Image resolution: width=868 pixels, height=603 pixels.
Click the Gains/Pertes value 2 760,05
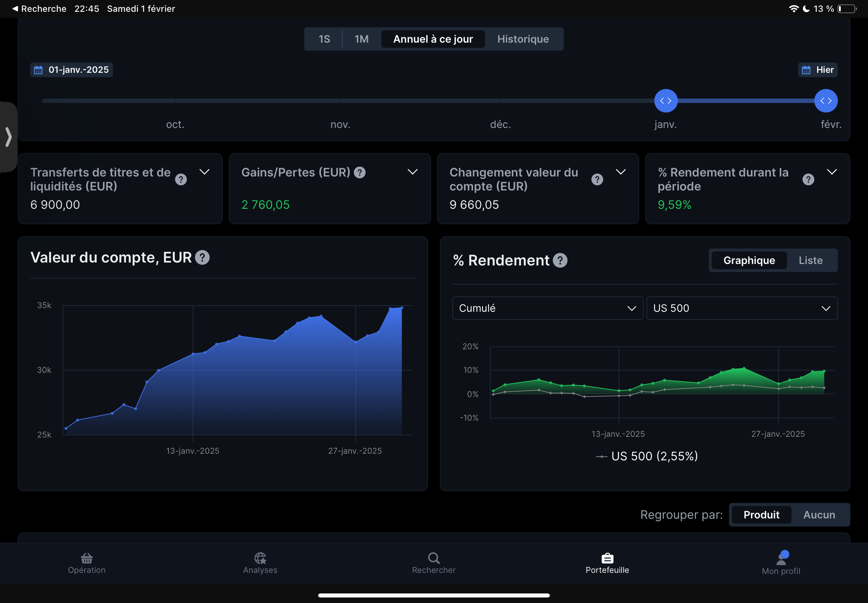266,205
